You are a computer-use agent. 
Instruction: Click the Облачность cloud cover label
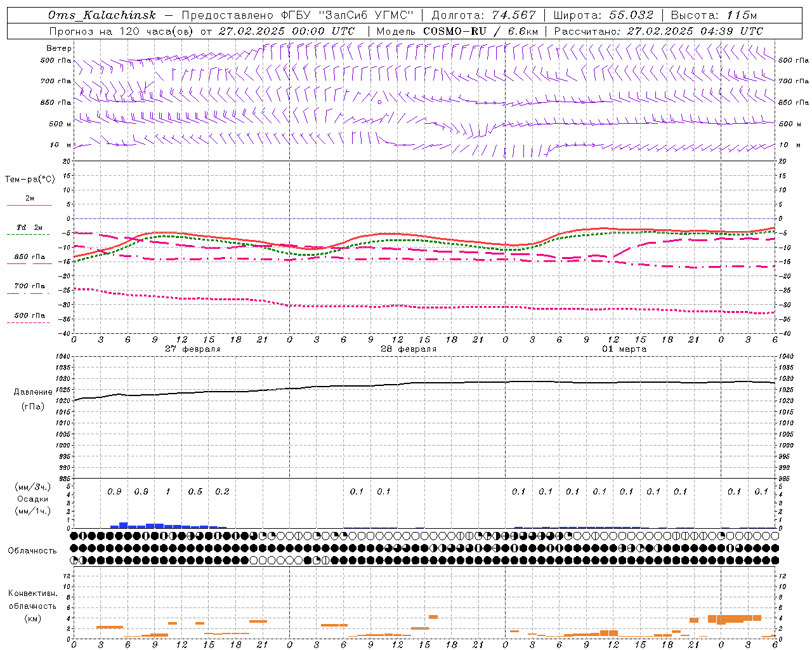[32, 551]
